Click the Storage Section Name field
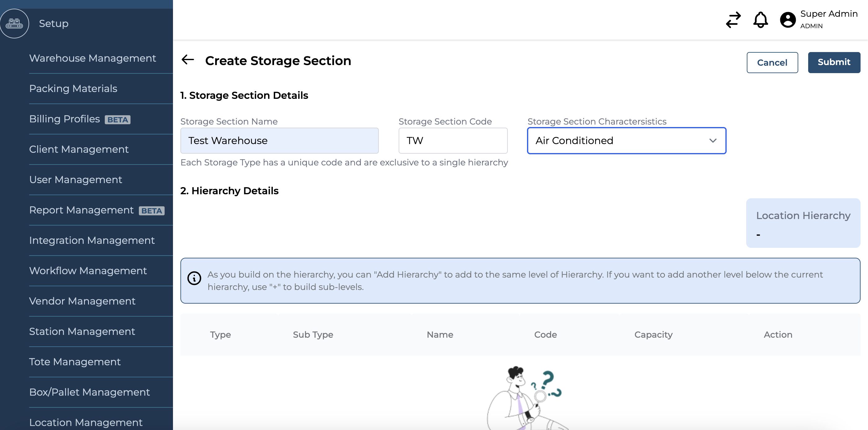 coord(279,141)
